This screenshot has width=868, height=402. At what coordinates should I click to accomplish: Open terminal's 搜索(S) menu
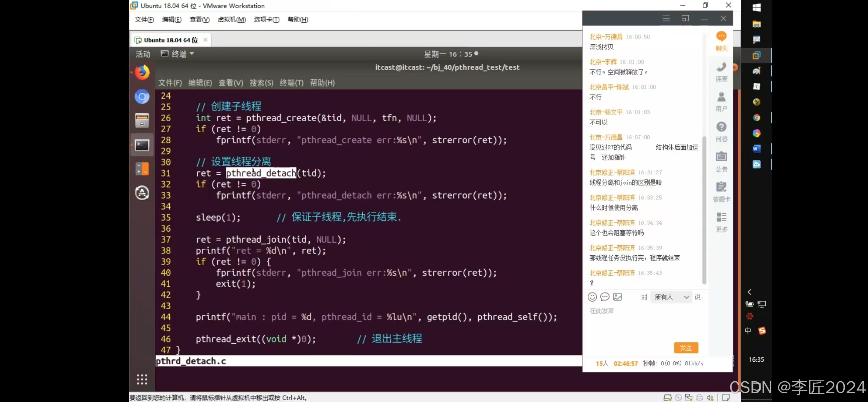point(261,83)
